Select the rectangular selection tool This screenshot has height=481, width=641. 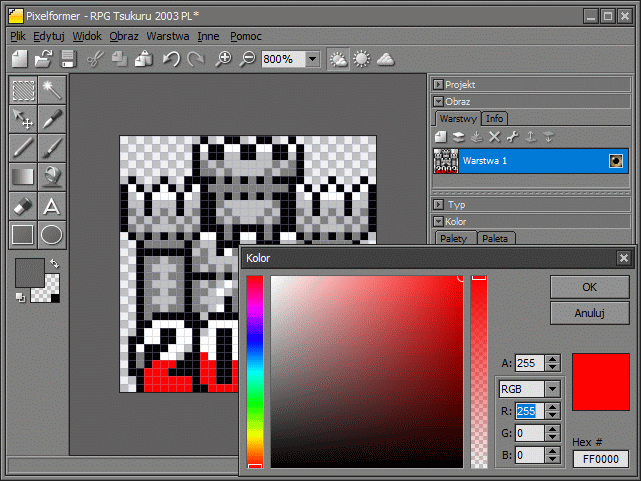(x=23, y=90)
